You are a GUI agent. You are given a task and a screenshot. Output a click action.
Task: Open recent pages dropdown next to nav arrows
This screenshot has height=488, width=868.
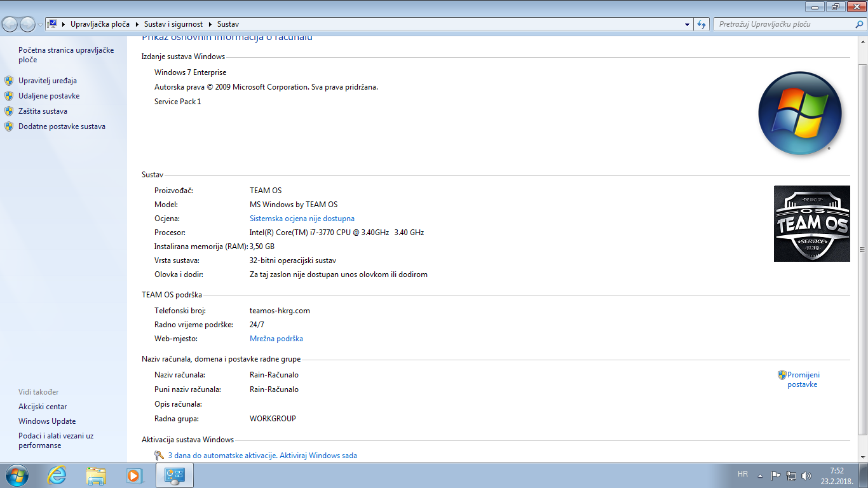pos(41,24)
